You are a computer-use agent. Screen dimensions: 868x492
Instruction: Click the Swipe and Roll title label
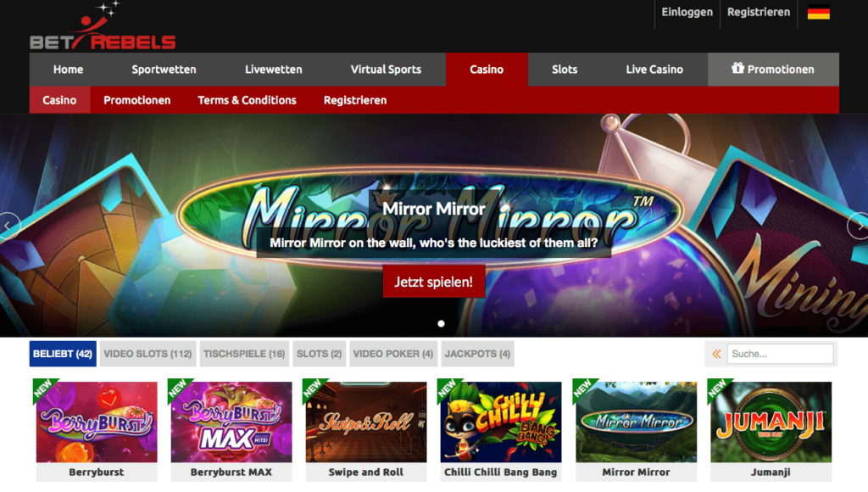click(x=366, y=472)
